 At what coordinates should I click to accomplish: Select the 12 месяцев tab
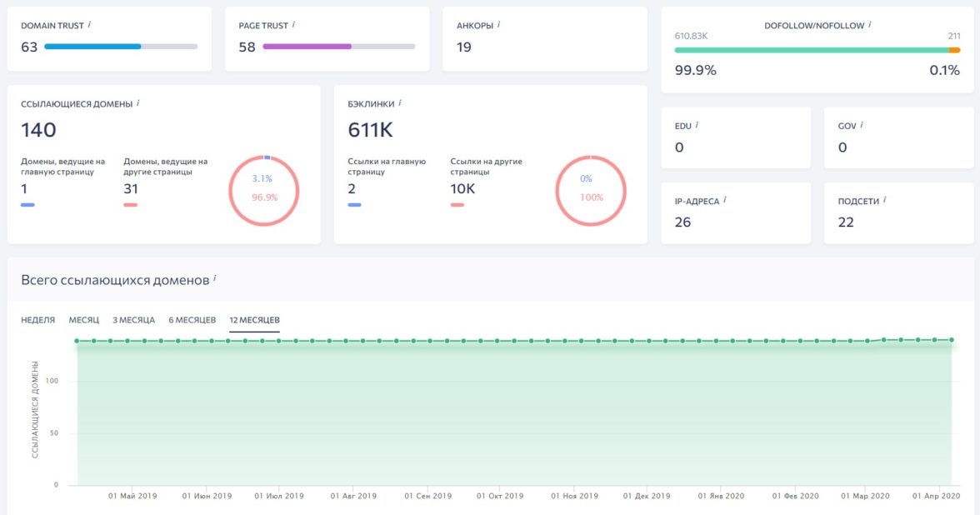pos(254,320)
